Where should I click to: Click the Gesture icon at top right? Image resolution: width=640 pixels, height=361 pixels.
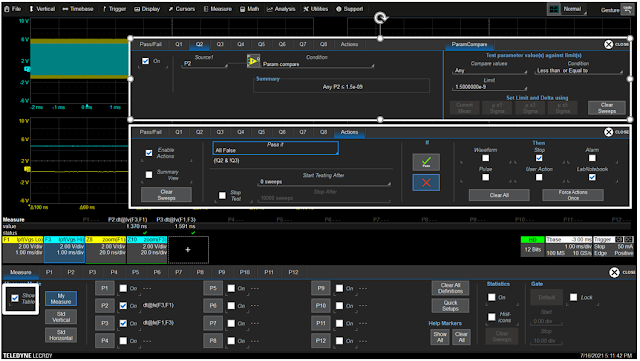point(627,9)
